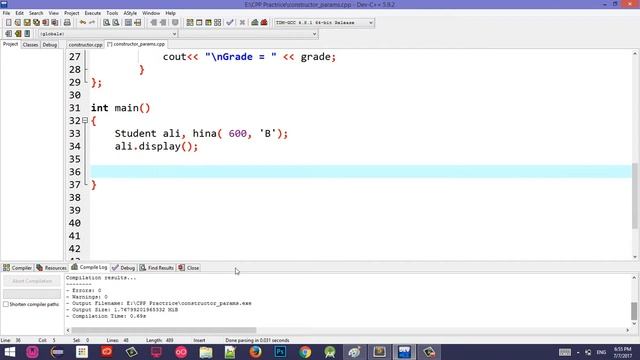This screenshot has width=640, height=360.
Task: Click the Compile toolbar icon
Action: coord(190,23)
